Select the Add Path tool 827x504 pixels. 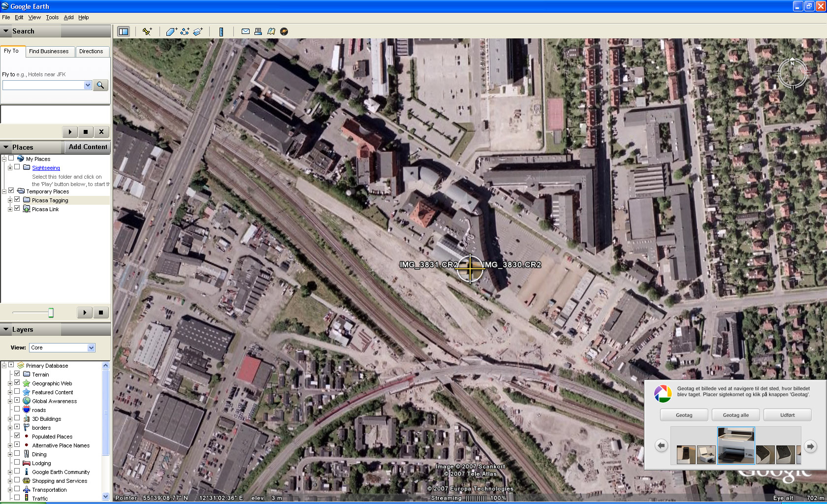pos(185,31)
